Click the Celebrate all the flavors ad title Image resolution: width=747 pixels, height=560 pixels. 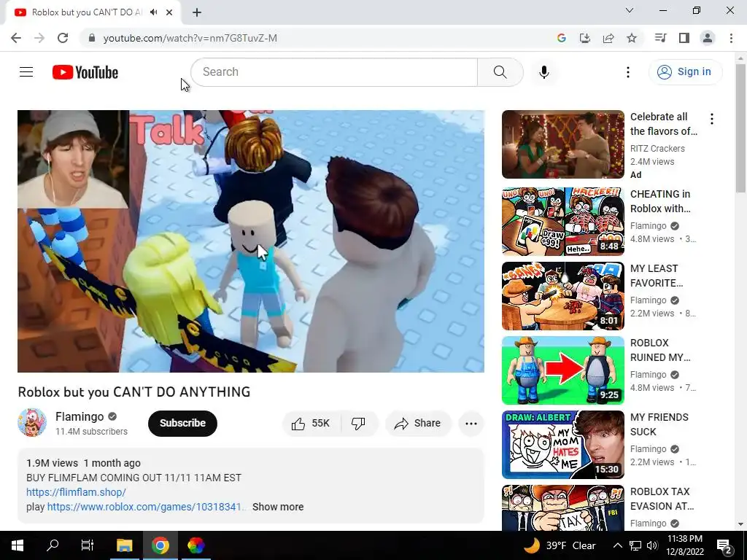pos(664,124)
